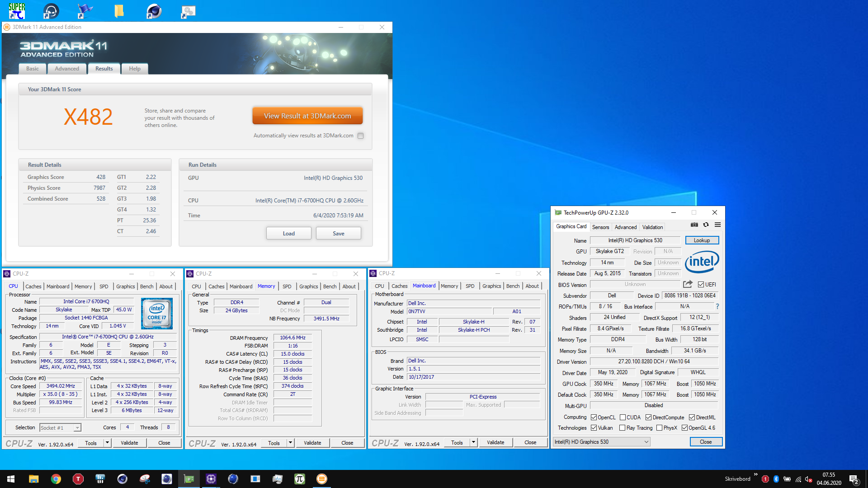Expand Tools dropdown arrow in the CPU tab CPU-Z window

(107, 443)
